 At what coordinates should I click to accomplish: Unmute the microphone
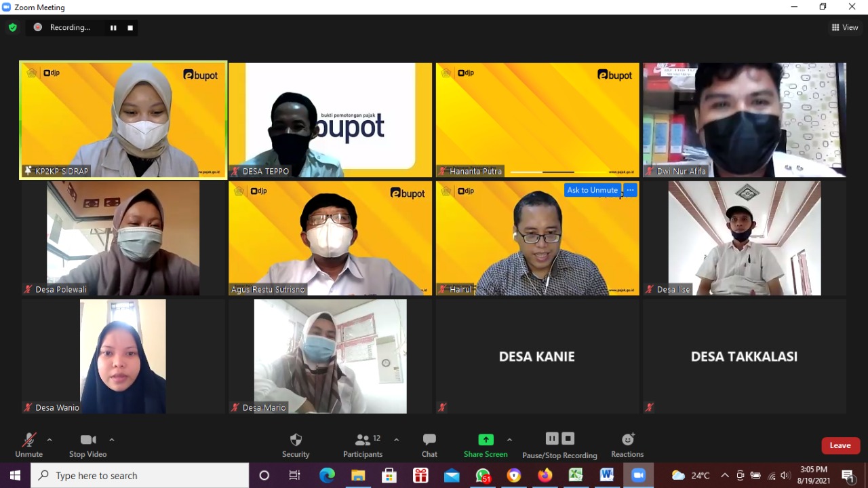(x=29, y=445)
